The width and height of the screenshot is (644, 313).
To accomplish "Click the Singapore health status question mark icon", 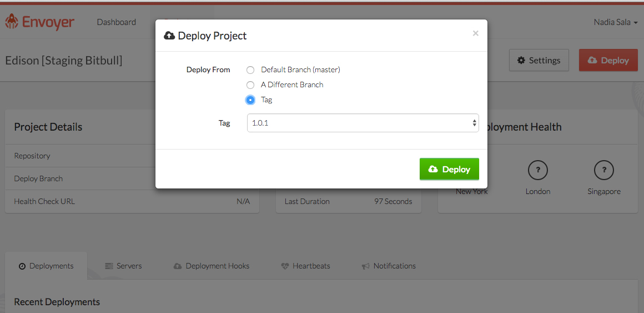I will 604,170.
